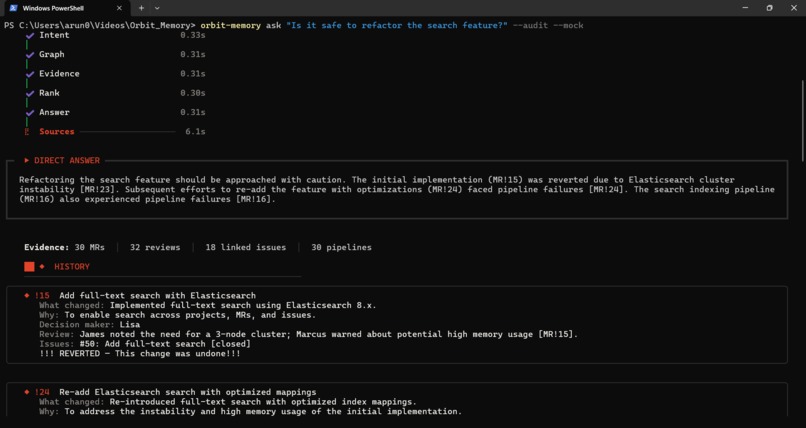This screenshot has width=806, height=428.
Task: Click the PowerShell icon in the tab
Action: click(x=13, y=8)
